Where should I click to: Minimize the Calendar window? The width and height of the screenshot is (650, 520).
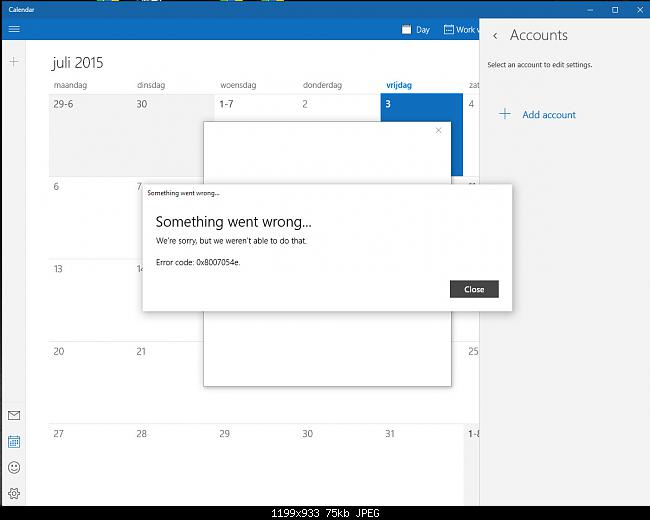pos(590,10)
